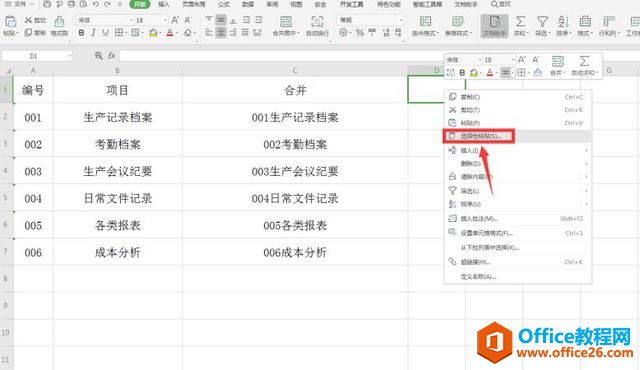640x370 pixels.
Task: Click the ribbon Increase Font Size icon
Action: tap(175, 20)
